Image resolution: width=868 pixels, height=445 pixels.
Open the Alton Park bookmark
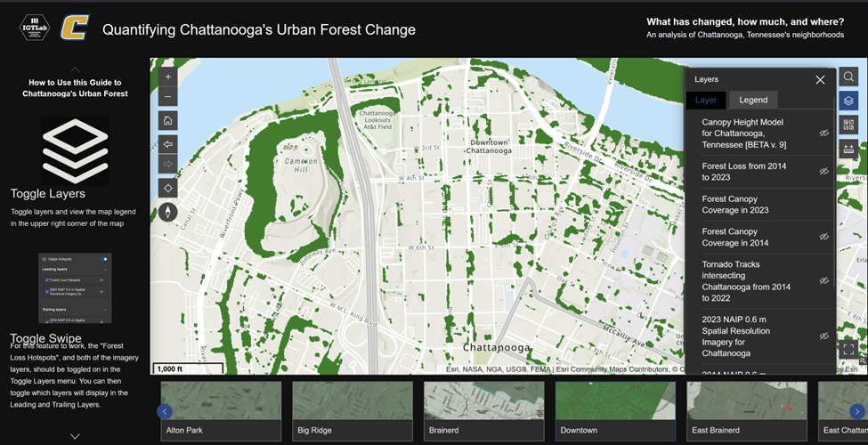click(x=221, y=411)
